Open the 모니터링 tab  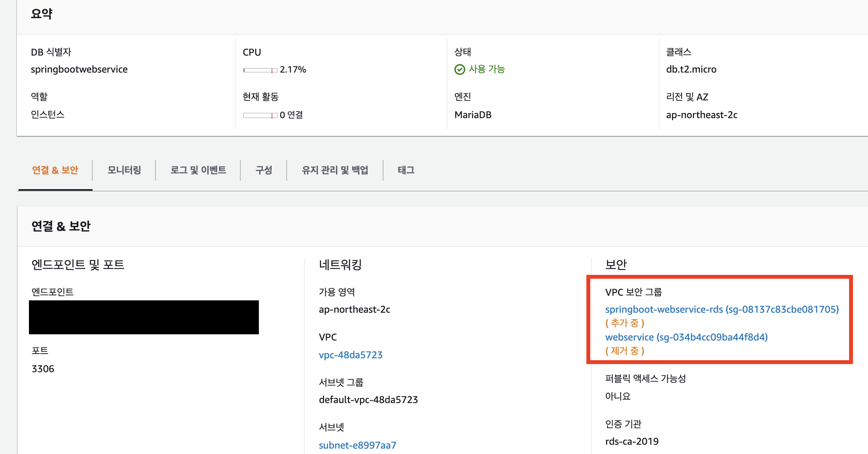[124, 170]
